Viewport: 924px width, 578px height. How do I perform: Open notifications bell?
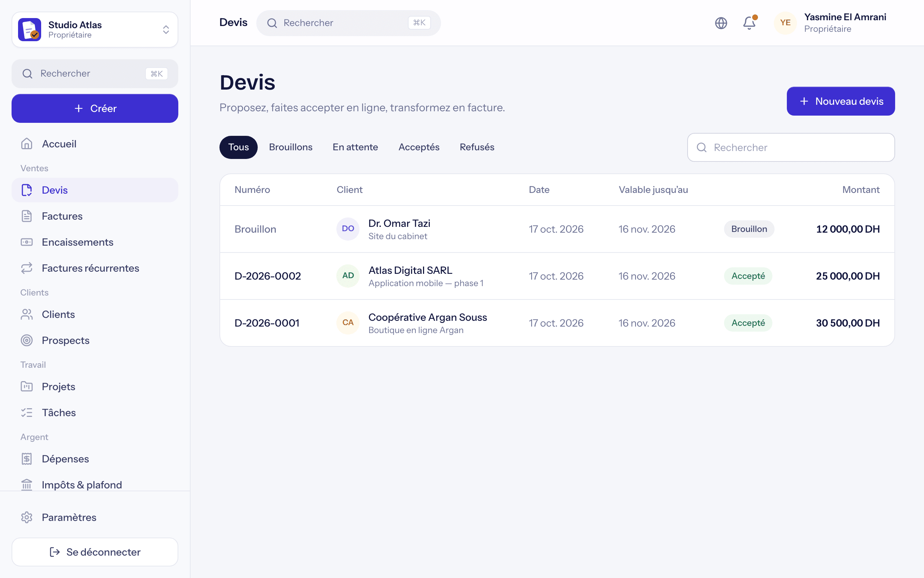click(749, 23)
